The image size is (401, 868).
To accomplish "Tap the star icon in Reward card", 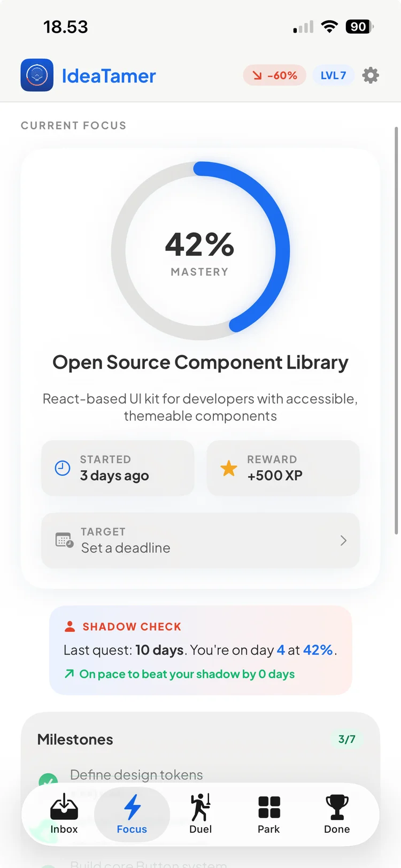I will 229,468.
